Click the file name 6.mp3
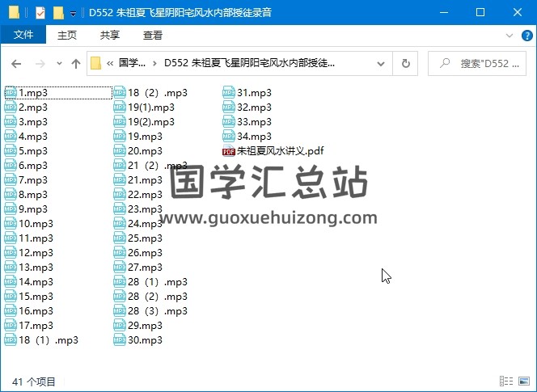This screenshot has width=537, height=392. point(33,166)
